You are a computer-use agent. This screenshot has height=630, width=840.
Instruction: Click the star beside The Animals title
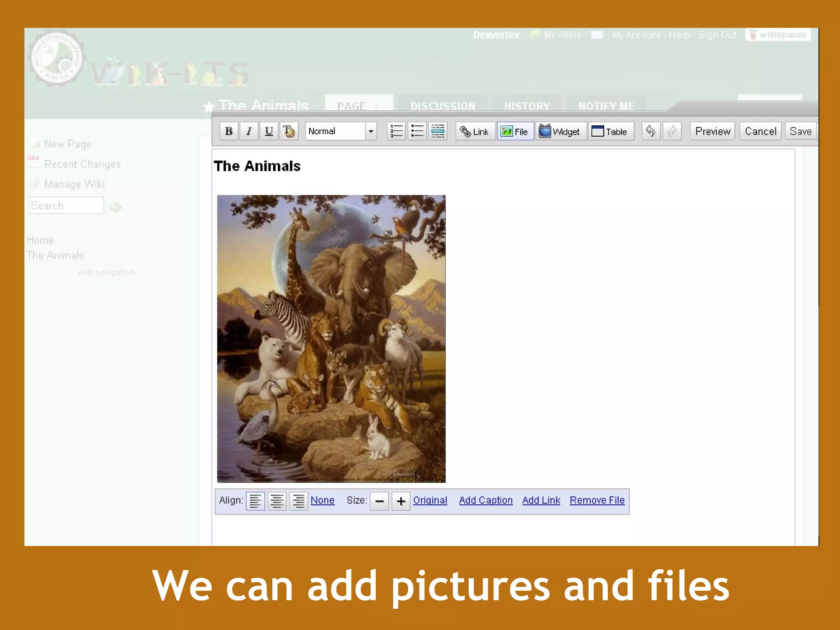pos(209,107)
